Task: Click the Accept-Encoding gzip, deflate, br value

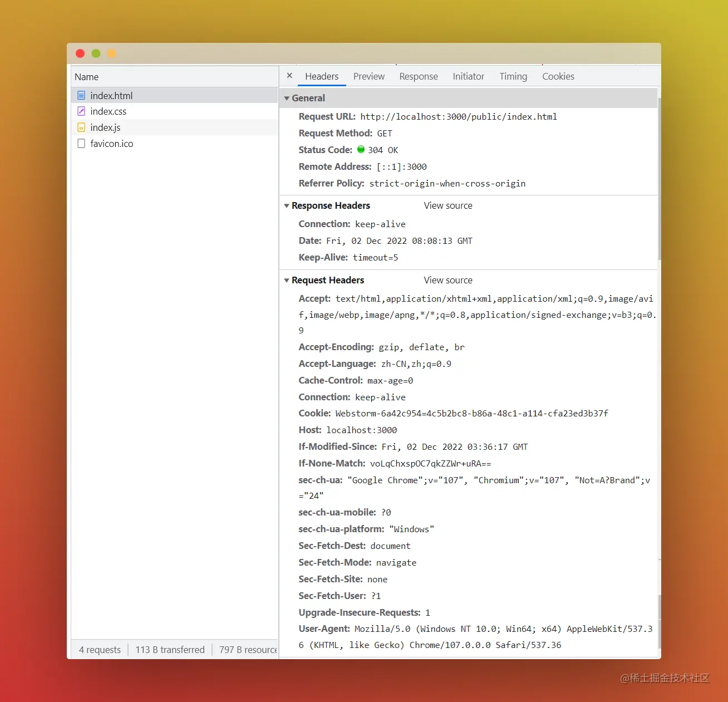Action: click(x=422, y=347)
